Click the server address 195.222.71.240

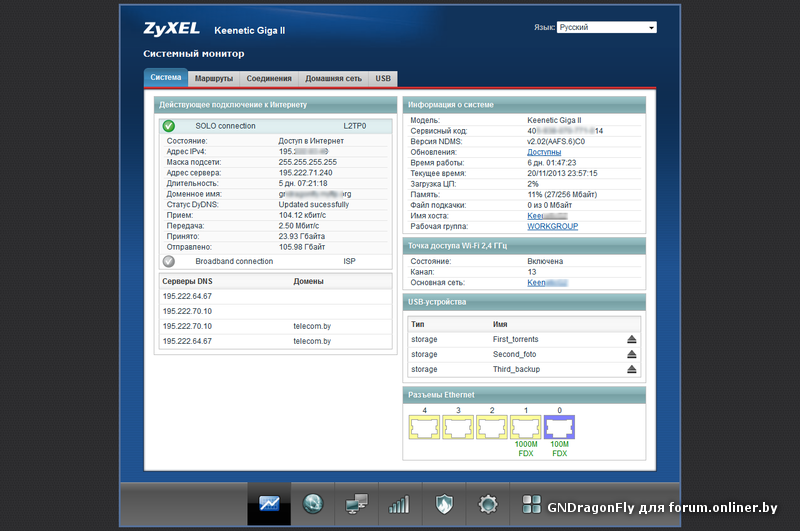click(306, 173)
